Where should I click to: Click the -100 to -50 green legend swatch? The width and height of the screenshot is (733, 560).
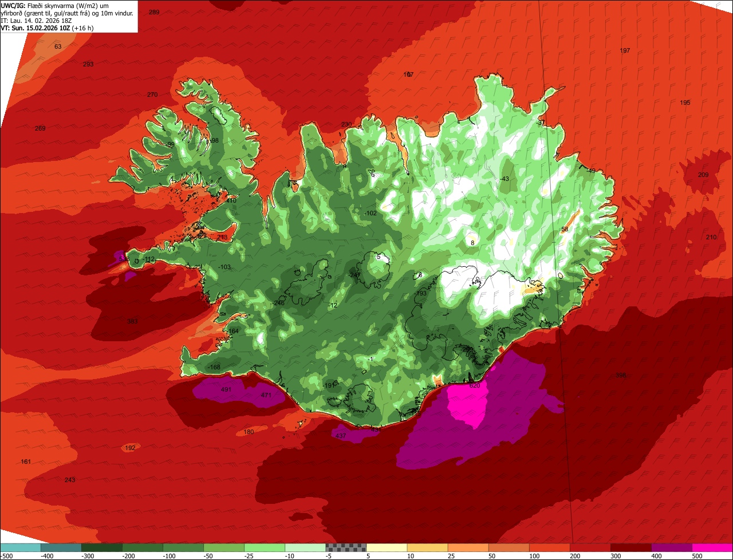click(x=183, y=547)
